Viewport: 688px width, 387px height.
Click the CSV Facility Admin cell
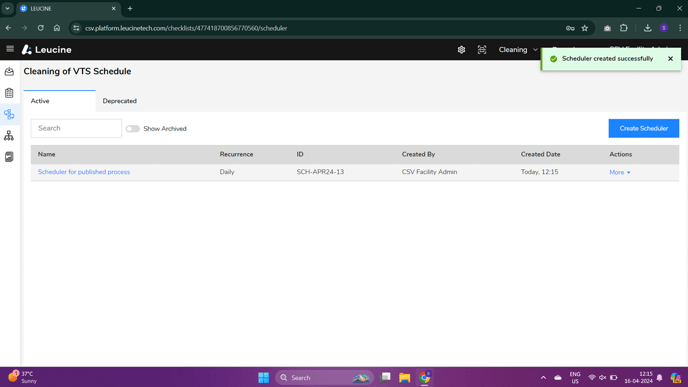point(429,172)
